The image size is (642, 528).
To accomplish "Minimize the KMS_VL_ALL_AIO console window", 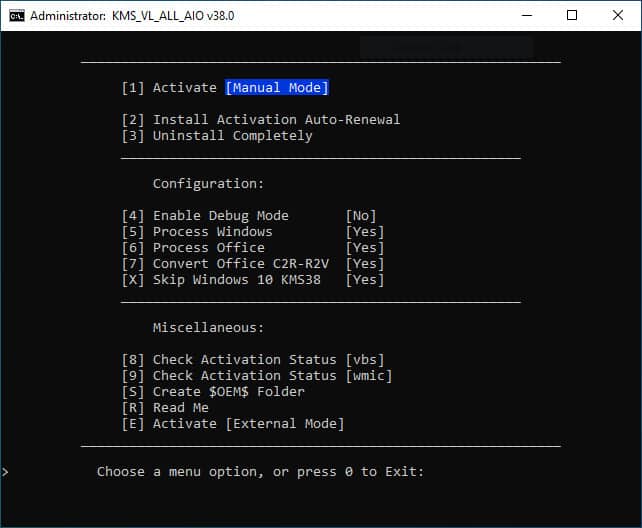I will coord(525,15).
